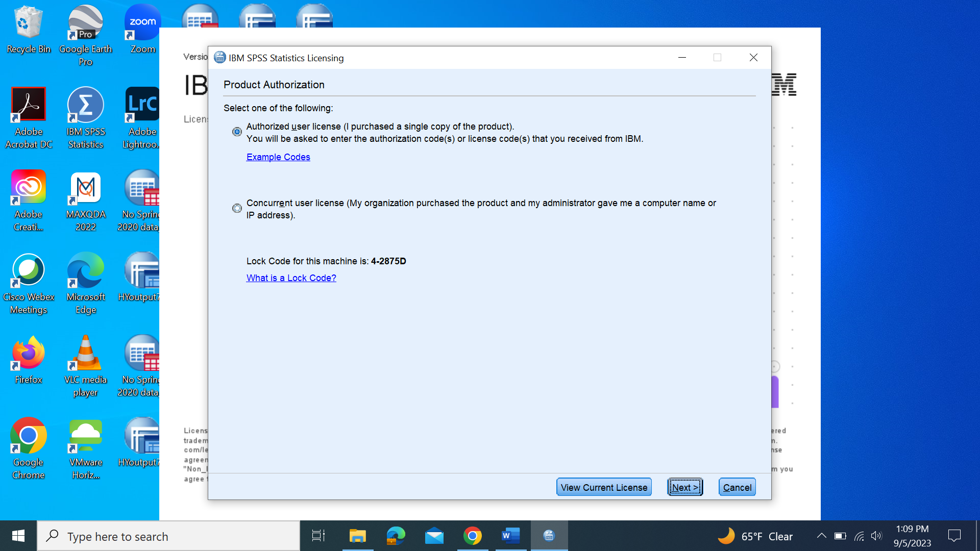980x551 pixels.
Task: Open the Mail app from the taskbar
Action: (x=434, y=536)
